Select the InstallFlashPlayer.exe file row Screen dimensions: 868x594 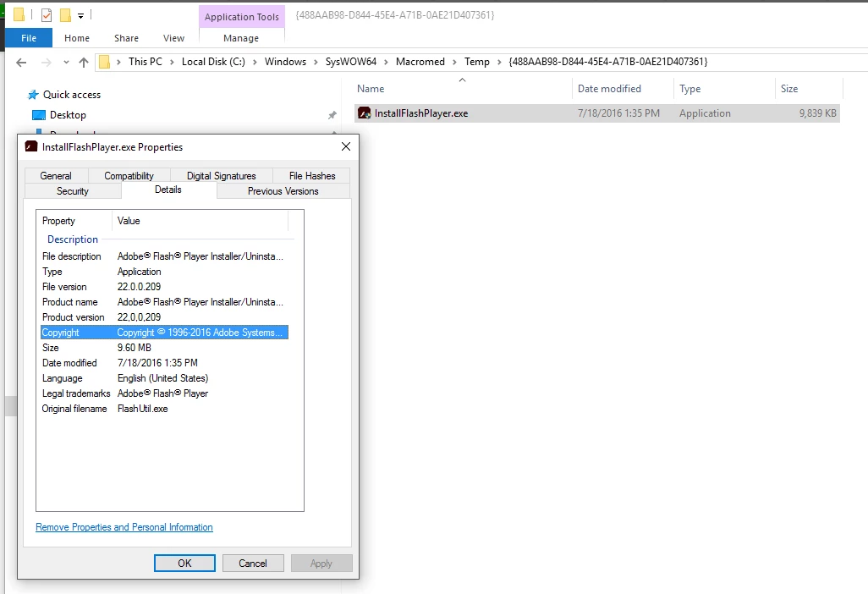[x=596, y=113]
